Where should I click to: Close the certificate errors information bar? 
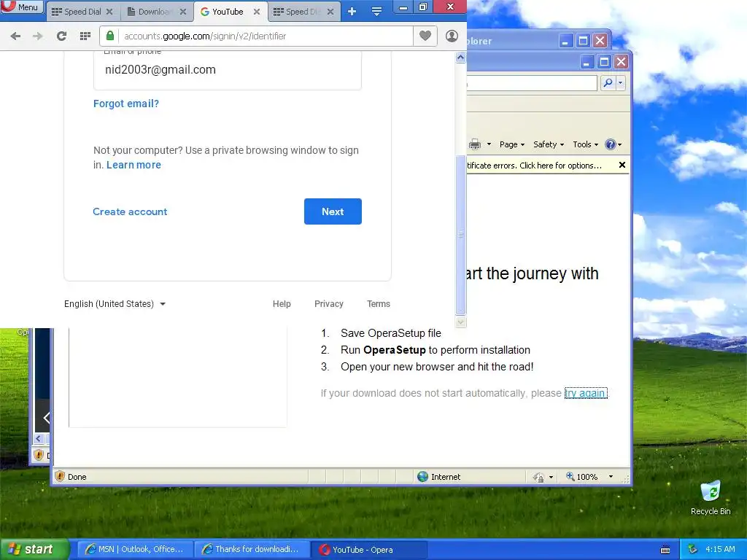tap(622, 165)
